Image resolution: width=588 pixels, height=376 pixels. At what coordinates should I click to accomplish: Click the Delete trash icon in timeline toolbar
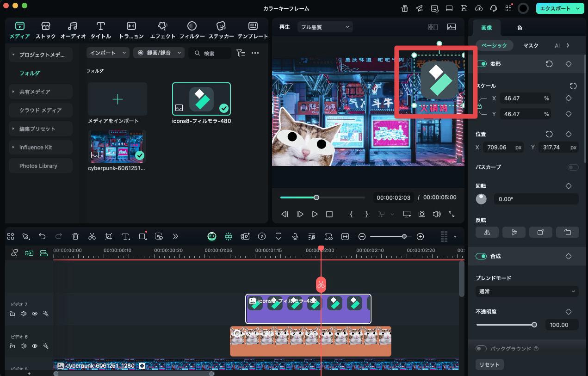point(75,236)
